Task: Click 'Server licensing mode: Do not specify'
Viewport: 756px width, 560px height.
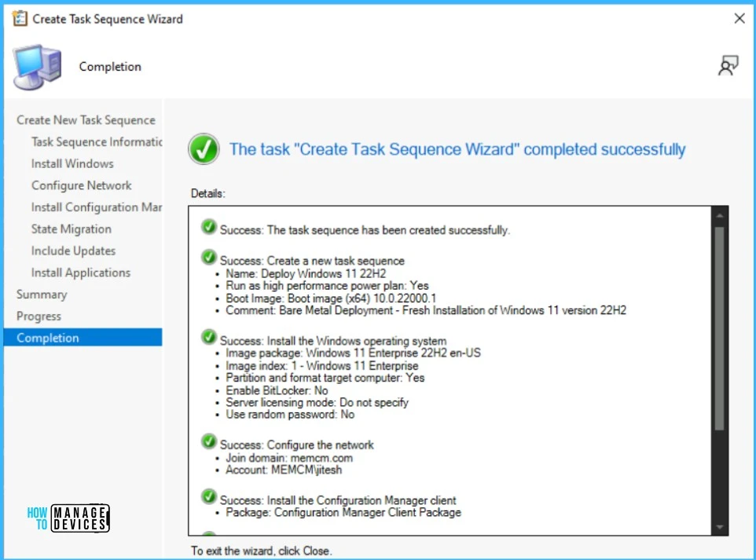Action: 317,402
